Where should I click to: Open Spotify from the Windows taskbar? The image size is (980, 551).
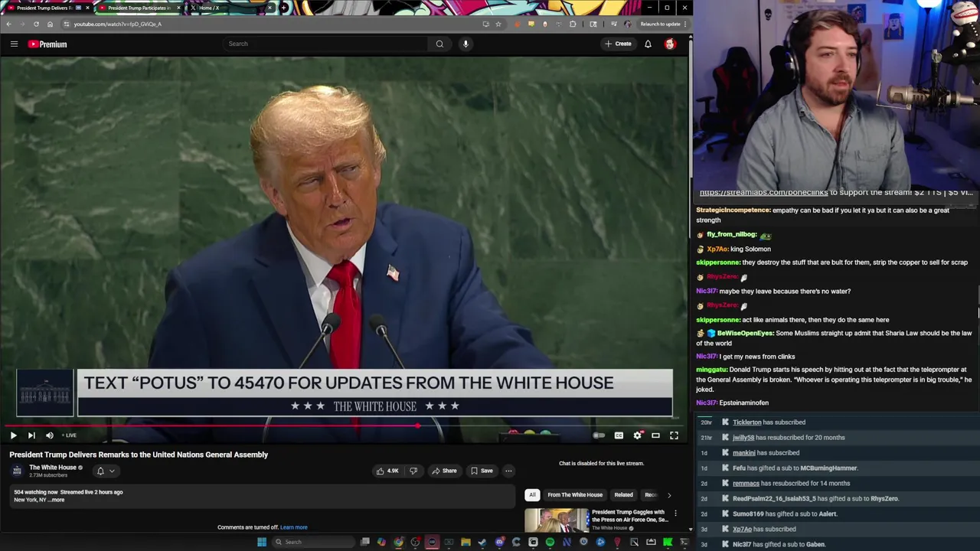550,543
